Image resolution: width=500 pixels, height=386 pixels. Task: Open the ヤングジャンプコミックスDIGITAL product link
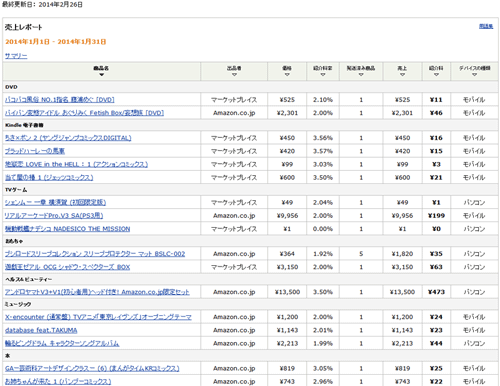(68, 138)
